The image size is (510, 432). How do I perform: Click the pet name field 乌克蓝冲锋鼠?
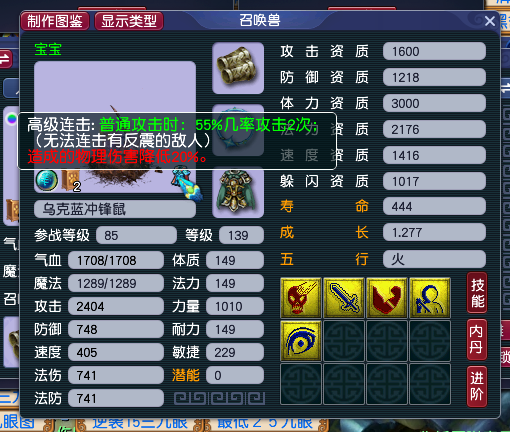click(x=115, y=209)
